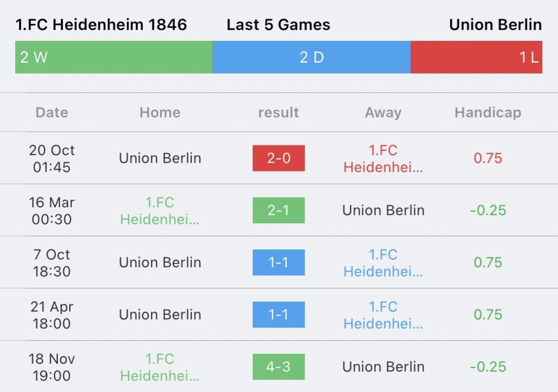Click the red 2-0 result badge

point(278,158)
